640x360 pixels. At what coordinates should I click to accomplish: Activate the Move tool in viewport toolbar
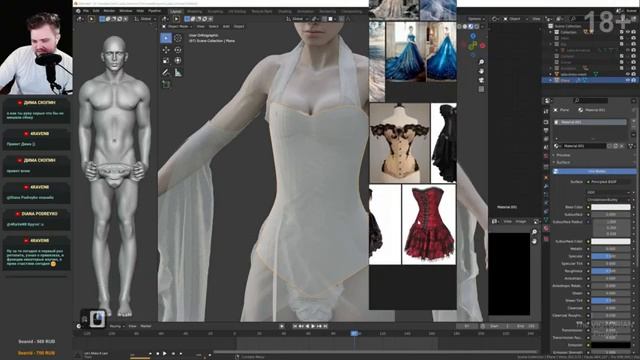click(166, 49)
